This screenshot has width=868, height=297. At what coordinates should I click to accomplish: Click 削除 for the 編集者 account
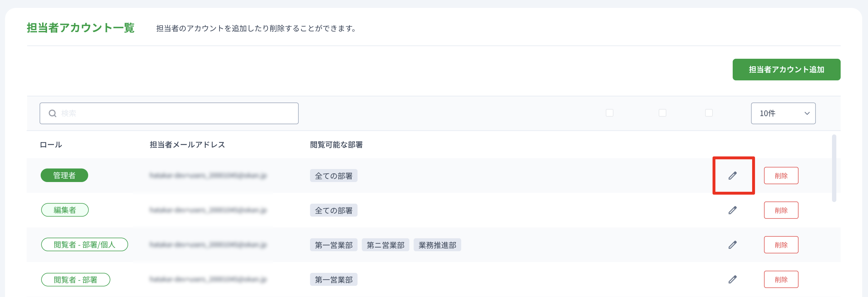click(781, 210)
